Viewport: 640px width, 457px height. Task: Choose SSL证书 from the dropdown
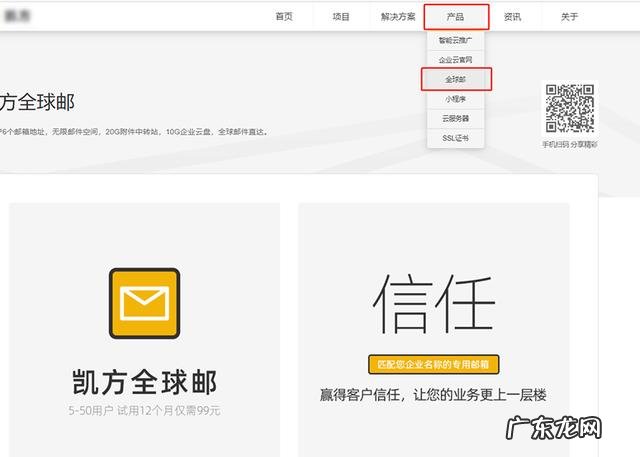[x=456, y=138]
